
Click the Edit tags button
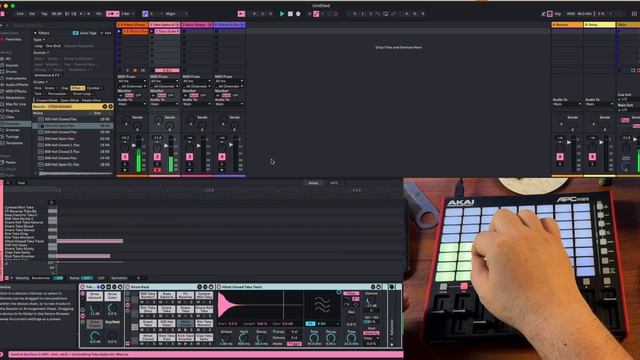[x=106, y=33]
